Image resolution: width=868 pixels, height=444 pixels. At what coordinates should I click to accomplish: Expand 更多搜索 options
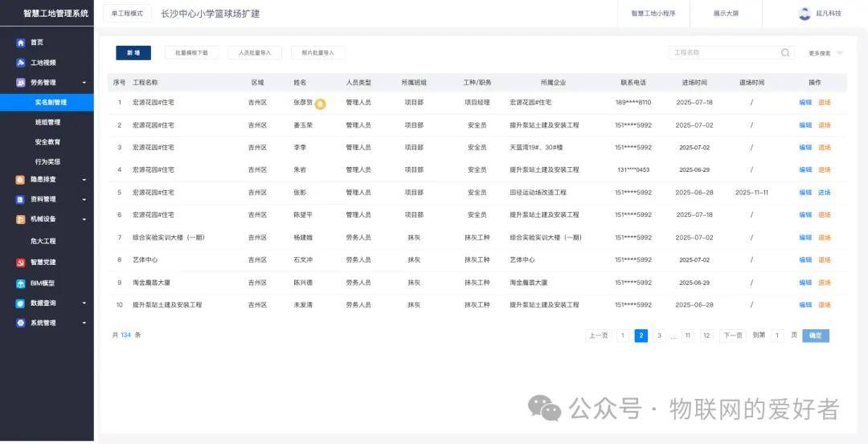(825, 54)
